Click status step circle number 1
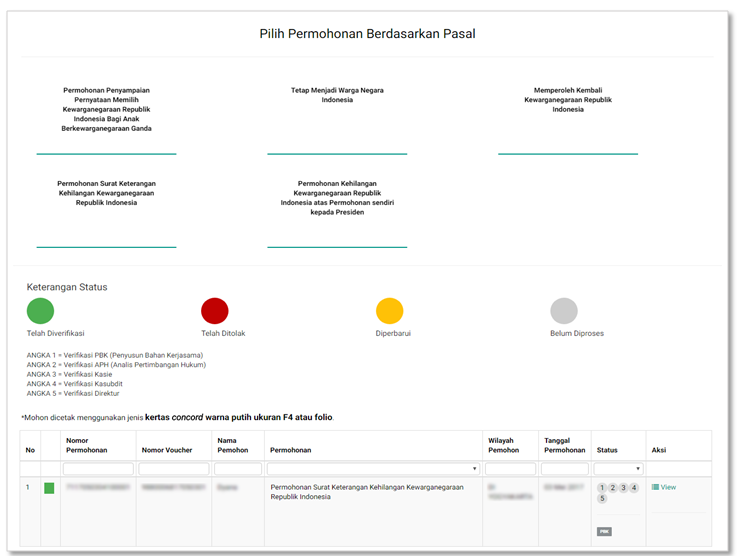The width and height of the screenshot is (737, 556). [602, 487]
